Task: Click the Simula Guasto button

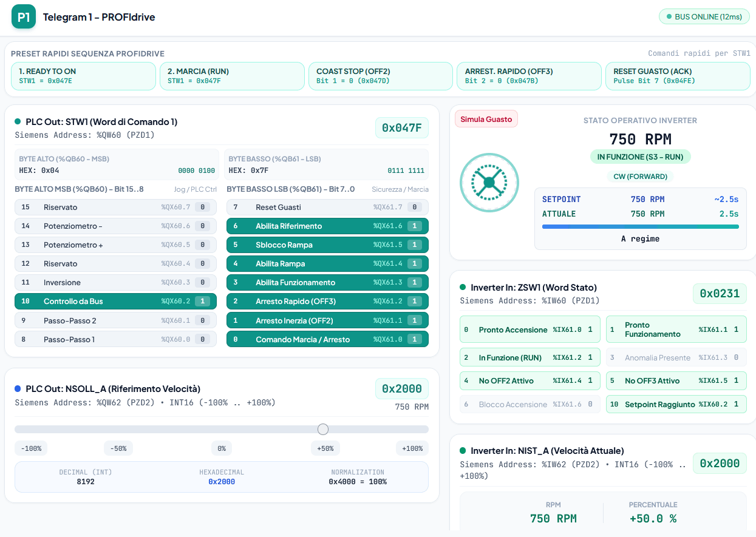Action: pos(486,120)
